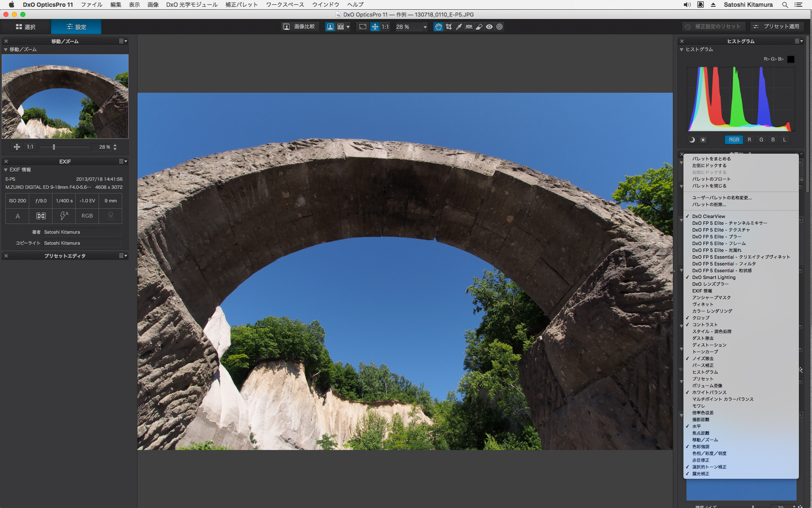The image size is (812, 508).
Task: Select the Crop tool in toolbar
Action: (449, 27)
